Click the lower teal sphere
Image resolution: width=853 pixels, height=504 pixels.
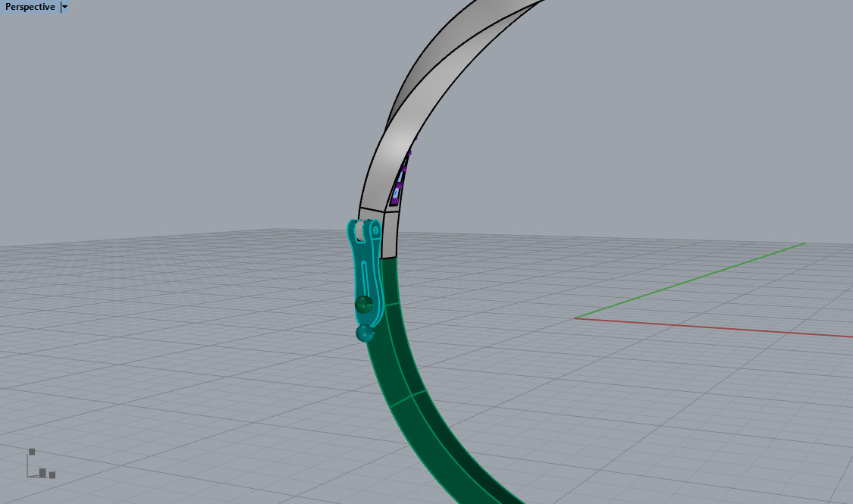tap(365, 333)
